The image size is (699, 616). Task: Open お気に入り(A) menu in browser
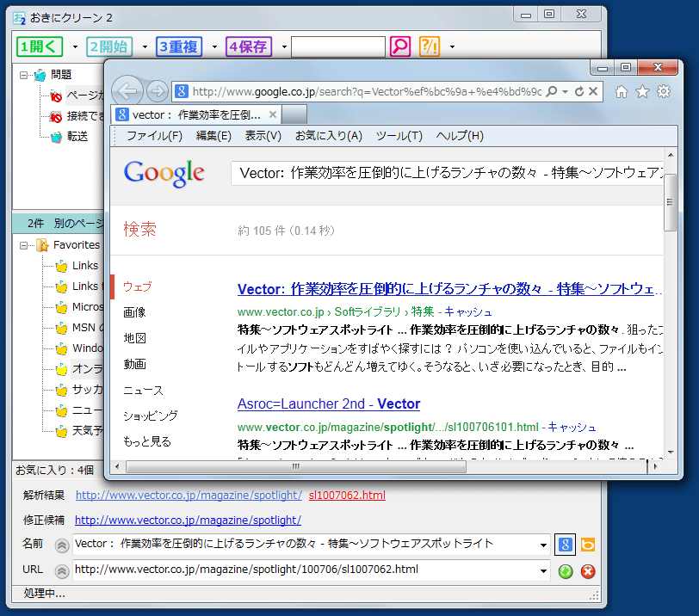pos(329,136)
